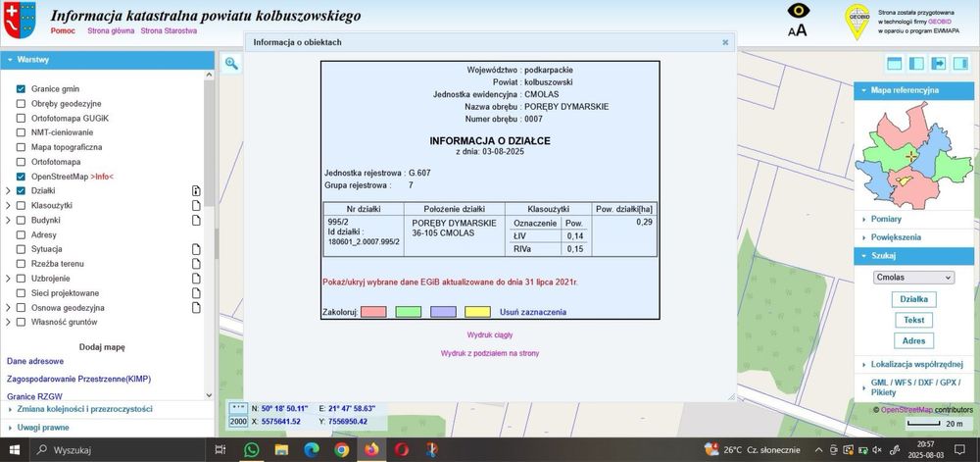This screenshot has width=980, height=462.
Task: Toggle the Pokaż/ukryj wybrane dane EGiB link
Action: (450, 282)
